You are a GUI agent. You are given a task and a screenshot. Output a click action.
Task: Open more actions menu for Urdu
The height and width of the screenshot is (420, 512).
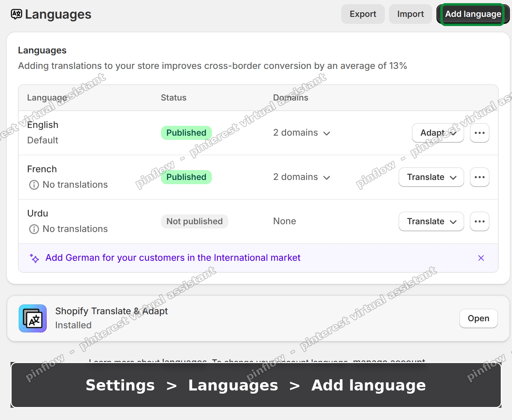point(479,221)
